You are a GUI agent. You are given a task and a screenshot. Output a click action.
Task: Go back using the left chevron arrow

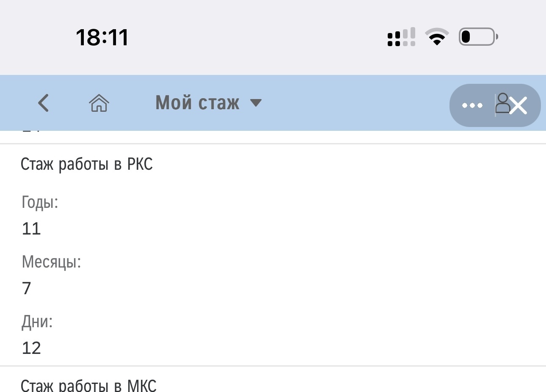click(44, 103)
